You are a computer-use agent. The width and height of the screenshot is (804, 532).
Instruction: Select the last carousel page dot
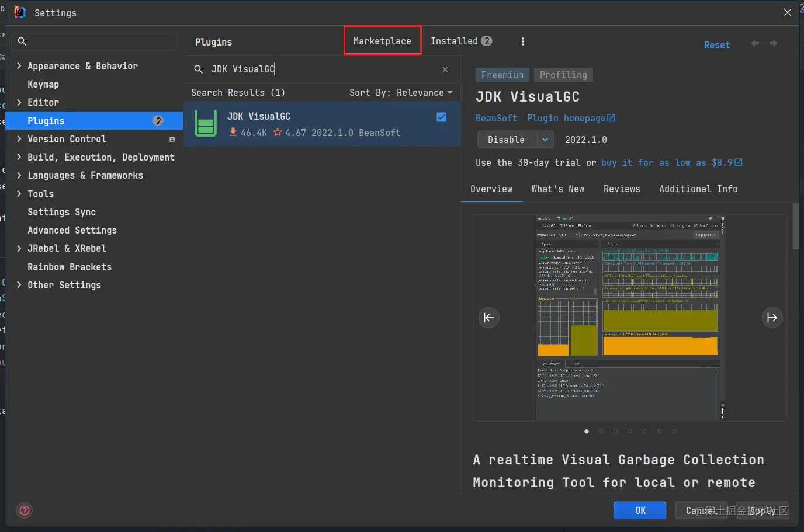tap(674, 432)
